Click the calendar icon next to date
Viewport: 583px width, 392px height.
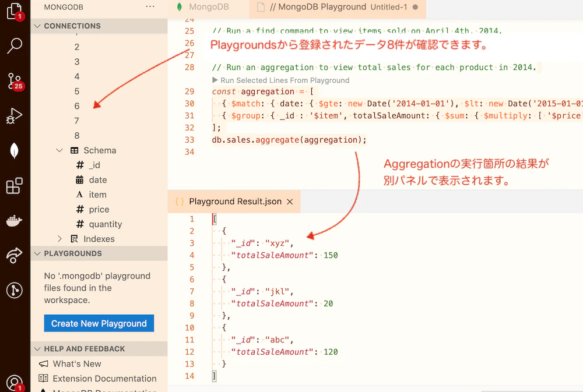coord(79,180)
